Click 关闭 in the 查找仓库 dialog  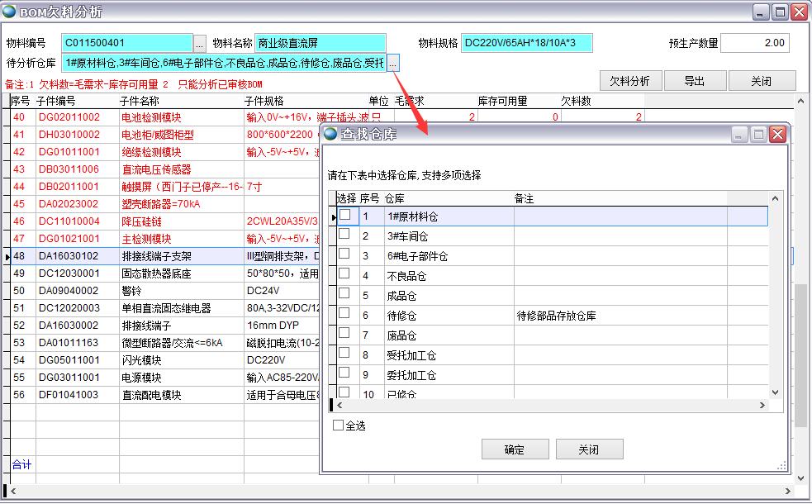click(589, 449)
